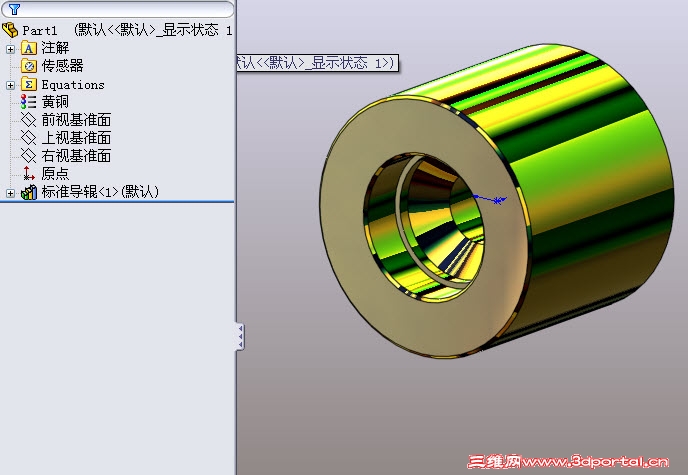Select the Part1 root part icon
Viewport: 688px width, 475px height.
[x=10, y=30]
